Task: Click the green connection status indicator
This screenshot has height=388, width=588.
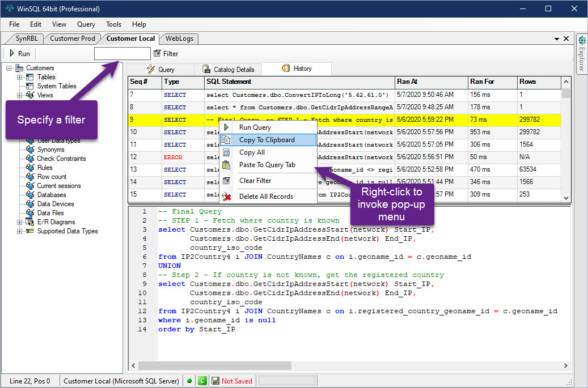Action: click(189, 381)
